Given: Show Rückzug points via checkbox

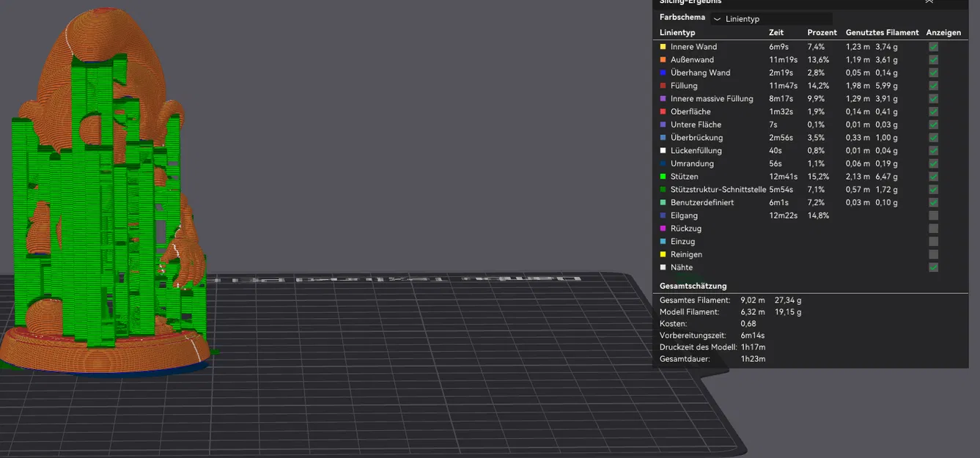Looking at the screenshot, I should point(933,229).
